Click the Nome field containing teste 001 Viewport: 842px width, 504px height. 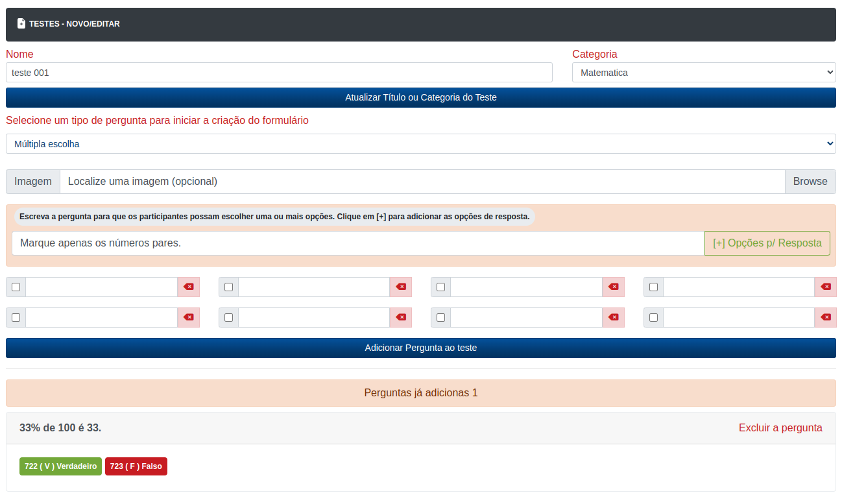[279, 73]
